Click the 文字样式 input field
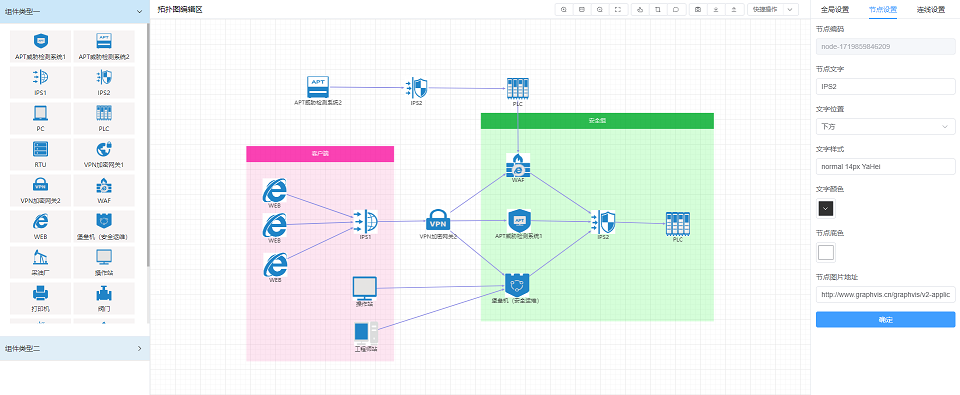 click(x=885, y=166)
